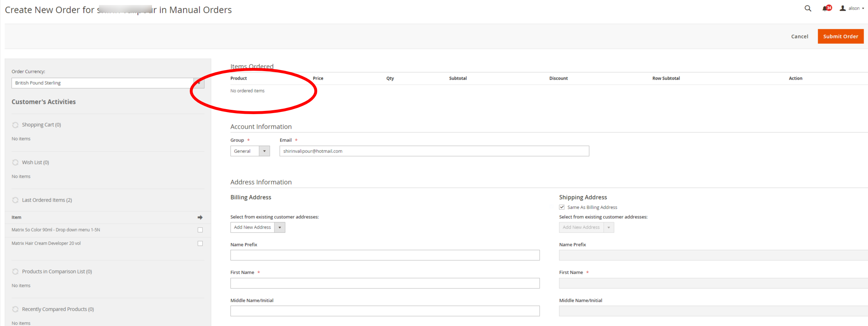Submit the new order
The height and width of the screenshot is (326, 868).
tap(841, 36)
